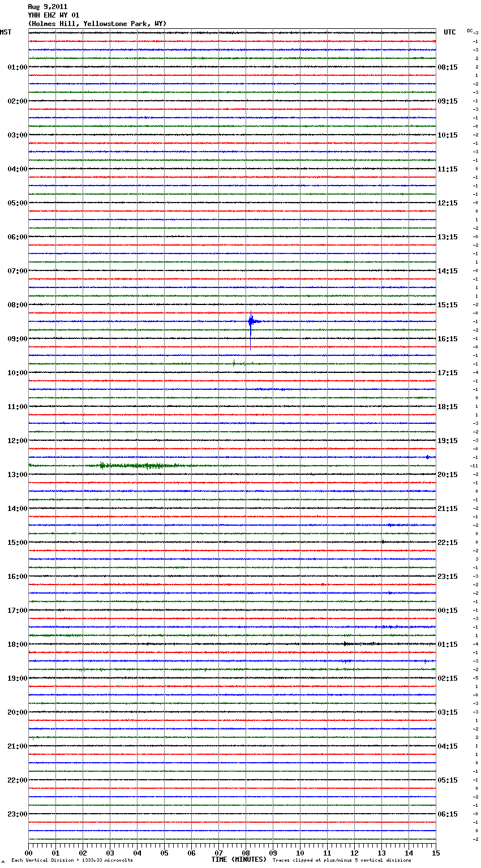
Task: Click the "17:15" UTC time label
Action: coord(448,373)
